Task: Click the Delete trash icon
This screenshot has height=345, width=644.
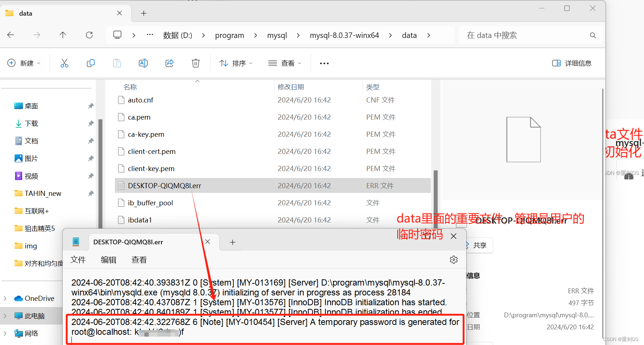Action: (196, 63)
